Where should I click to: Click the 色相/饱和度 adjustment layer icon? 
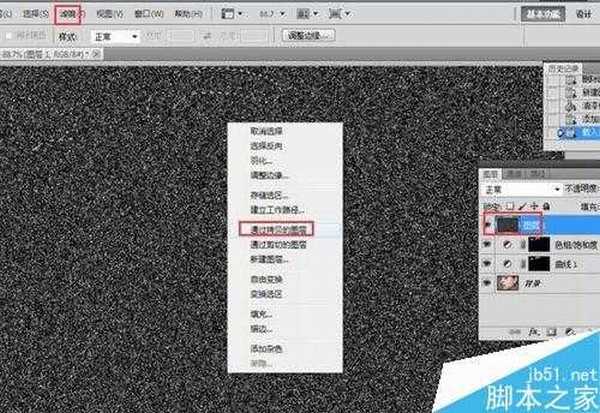(x=507, y=243)
